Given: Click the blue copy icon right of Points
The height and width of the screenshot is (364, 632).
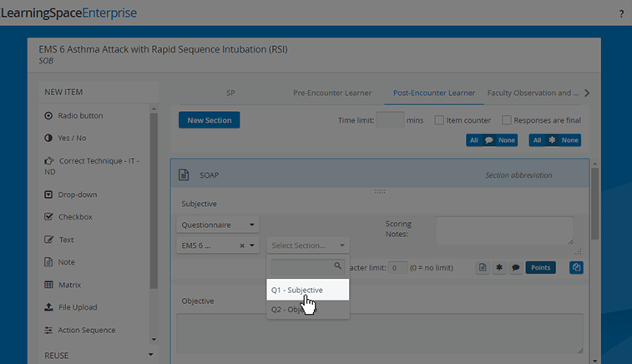Looking at the screenshot, I should [576, 268].
